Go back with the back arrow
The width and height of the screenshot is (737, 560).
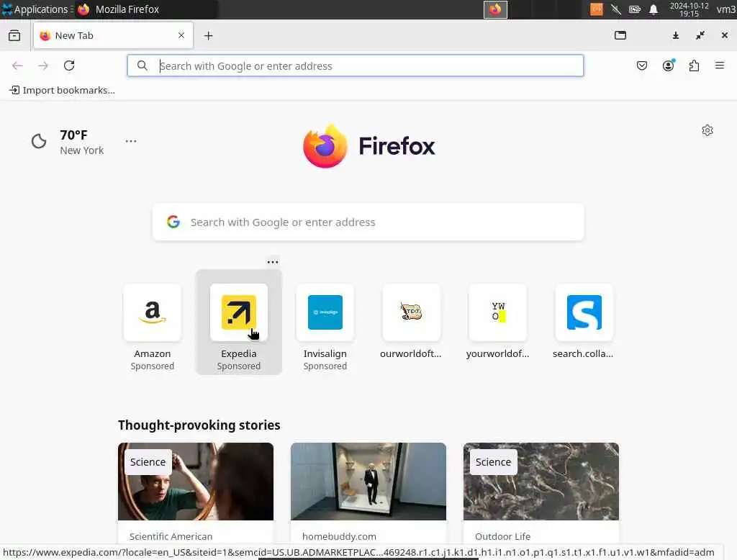click(17, 66)
